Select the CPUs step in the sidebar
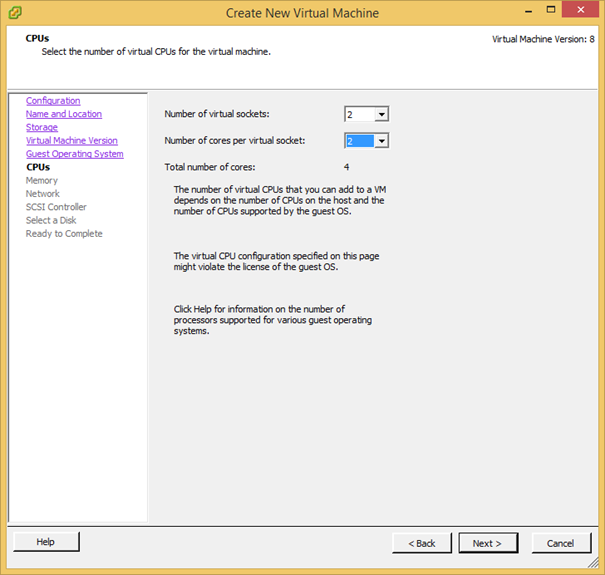Viewport: 605px width, 575px height. (x=38, y=167)
